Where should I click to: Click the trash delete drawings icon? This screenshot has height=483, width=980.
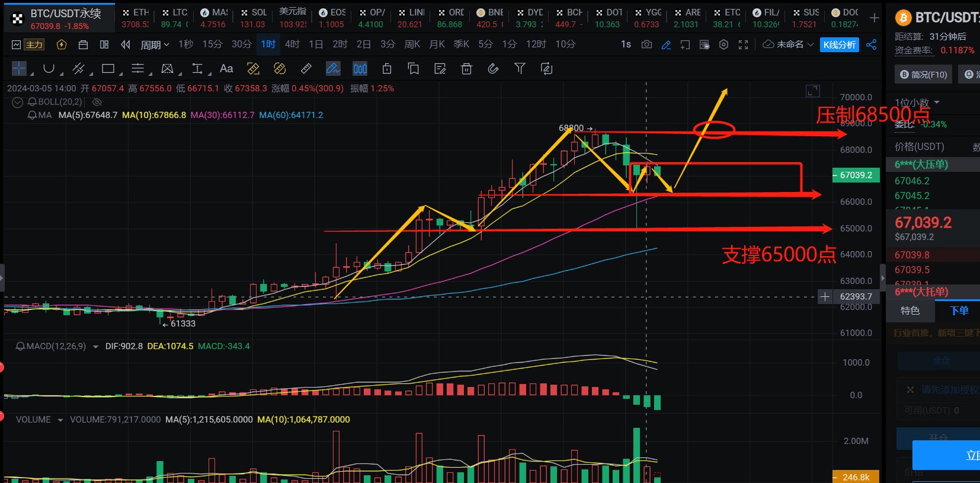[x=466, y=69]
